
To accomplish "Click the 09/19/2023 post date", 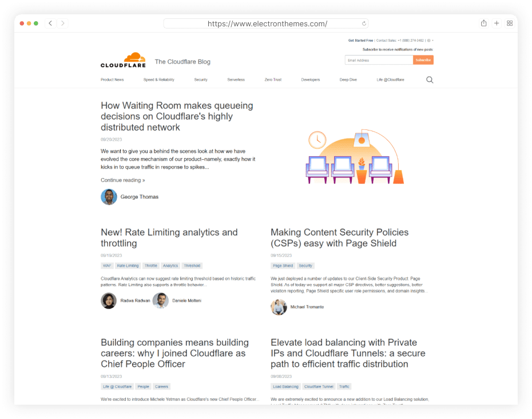I will point(112,256).
